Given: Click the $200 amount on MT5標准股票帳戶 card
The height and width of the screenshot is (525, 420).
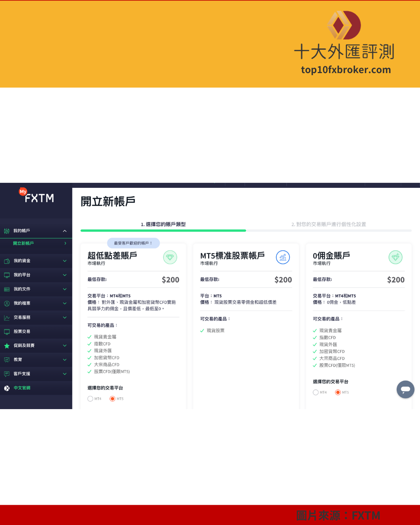Looking at the screenshot, I should point(283,280).
